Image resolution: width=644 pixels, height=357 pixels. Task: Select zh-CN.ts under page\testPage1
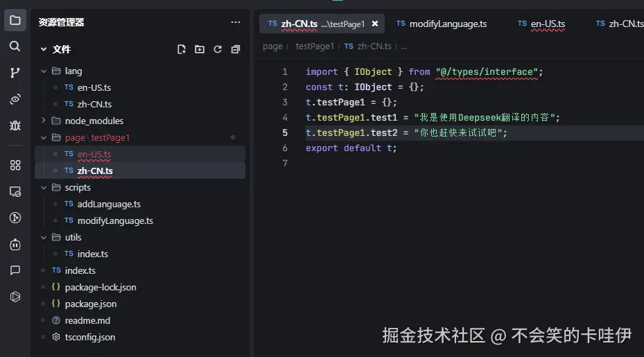click(x=140, y=171)
